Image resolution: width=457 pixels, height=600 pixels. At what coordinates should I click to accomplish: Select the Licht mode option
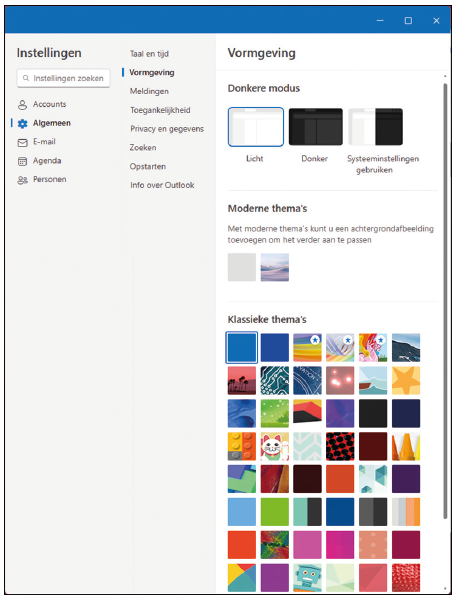coord(256,127)
